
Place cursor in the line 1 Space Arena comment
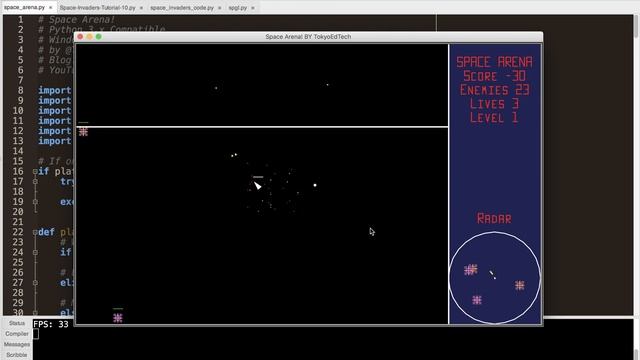click(77, 20)
